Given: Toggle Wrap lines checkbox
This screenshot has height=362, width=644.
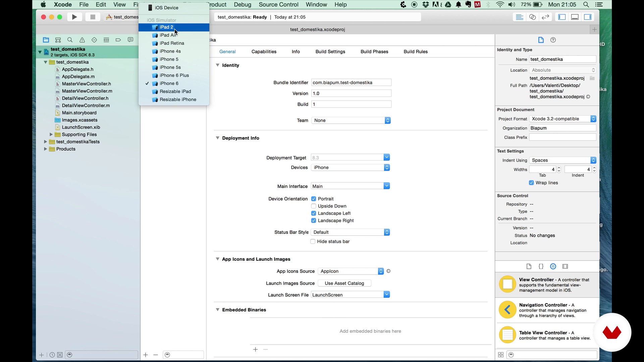Looking at the screenshot, I should 531,183.
